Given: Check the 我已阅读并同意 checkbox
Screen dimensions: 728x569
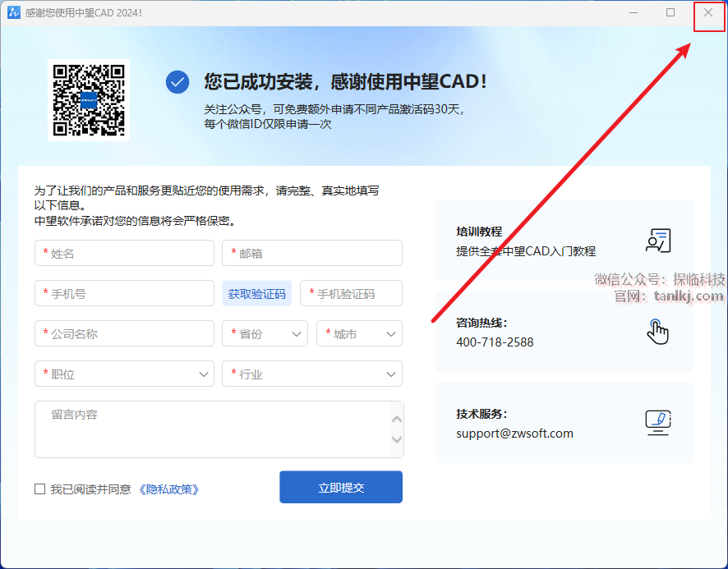Looking at the screenshot, I should coord(40,489).
